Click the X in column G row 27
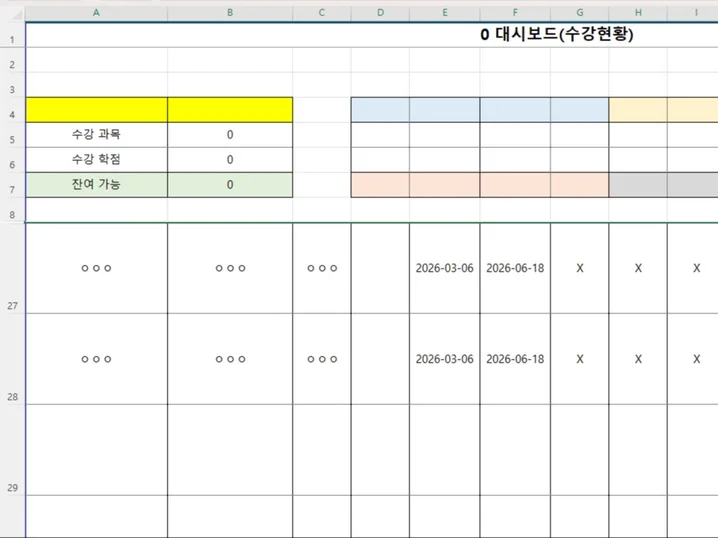 580,268
